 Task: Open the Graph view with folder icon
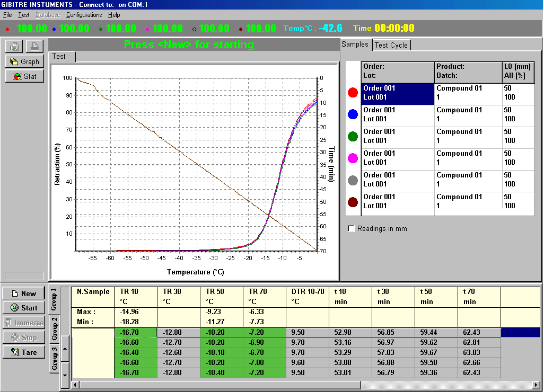click(24, 61)
